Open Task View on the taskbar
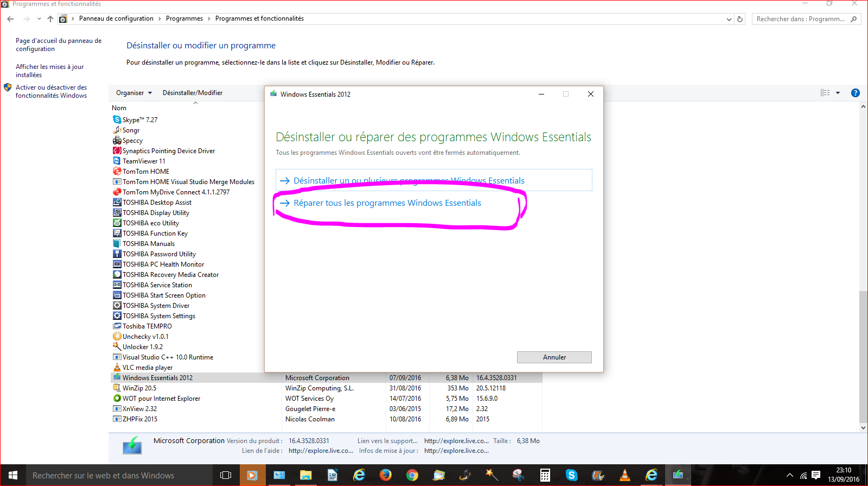The image size is (868, 486). click(226, 475)
